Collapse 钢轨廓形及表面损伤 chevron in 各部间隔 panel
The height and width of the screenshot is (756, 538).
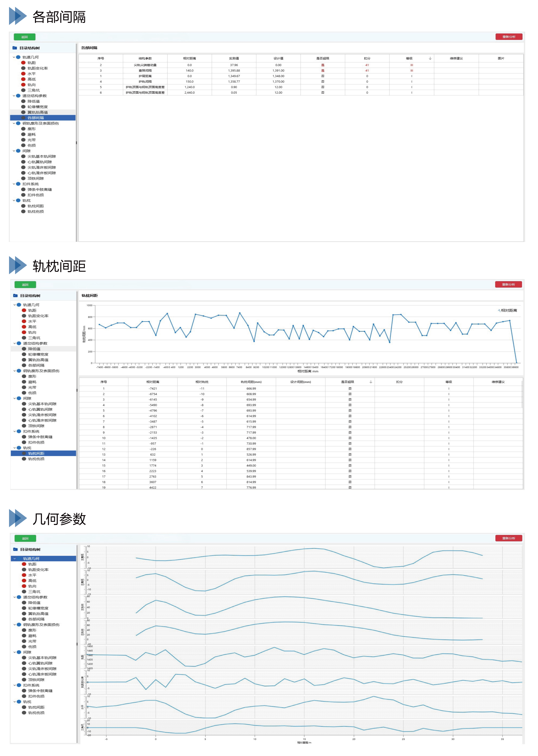click(14, 123)
